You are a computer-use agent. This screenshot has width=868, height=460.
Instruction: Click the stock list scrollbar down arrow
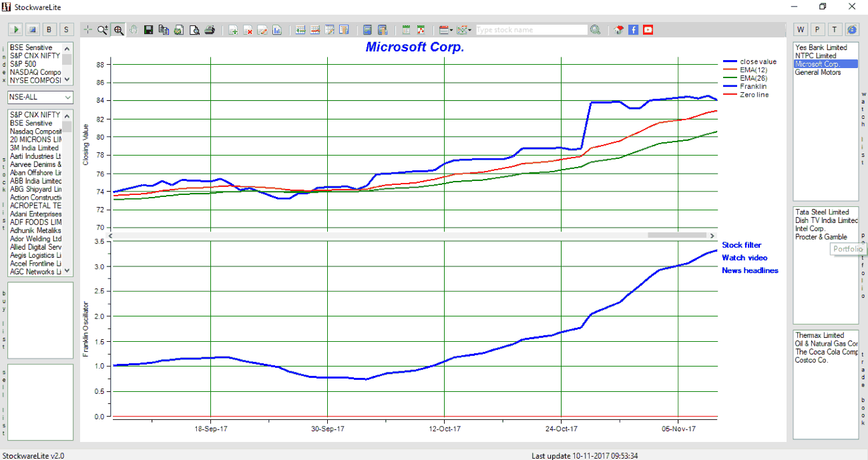pos(67,271)
